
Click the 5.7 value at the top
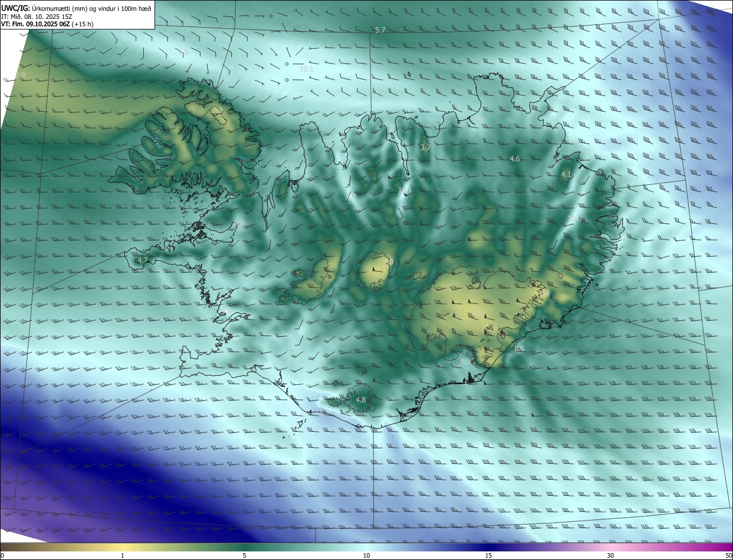coord(380,30)
